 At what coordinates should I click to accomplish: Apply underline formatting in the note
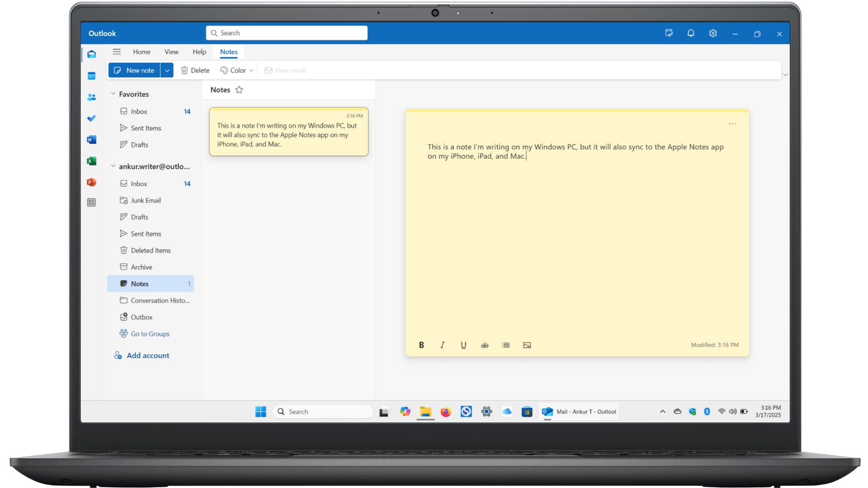tap(463, 345)
